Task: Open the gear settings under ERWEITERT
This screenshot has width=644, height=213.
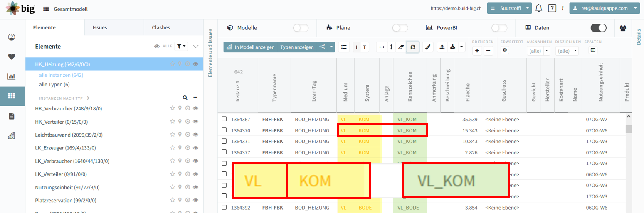Action: [x=506, y=50]
